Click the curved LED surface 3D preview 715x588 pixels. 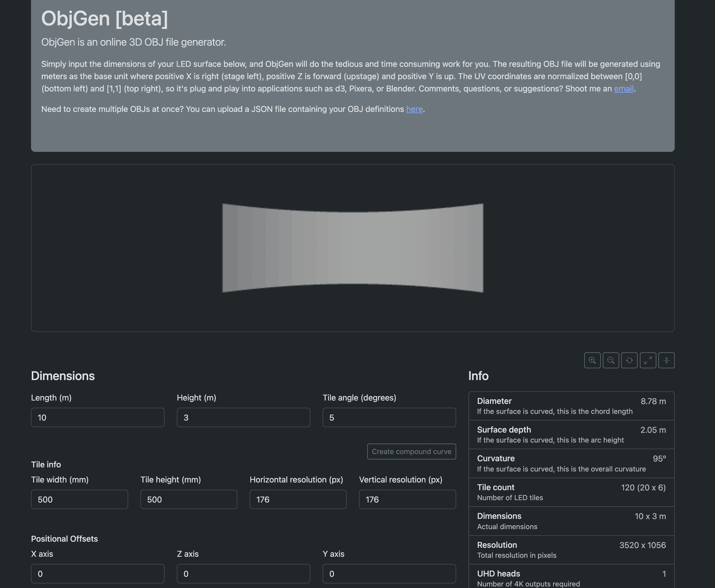coord(352,248)
